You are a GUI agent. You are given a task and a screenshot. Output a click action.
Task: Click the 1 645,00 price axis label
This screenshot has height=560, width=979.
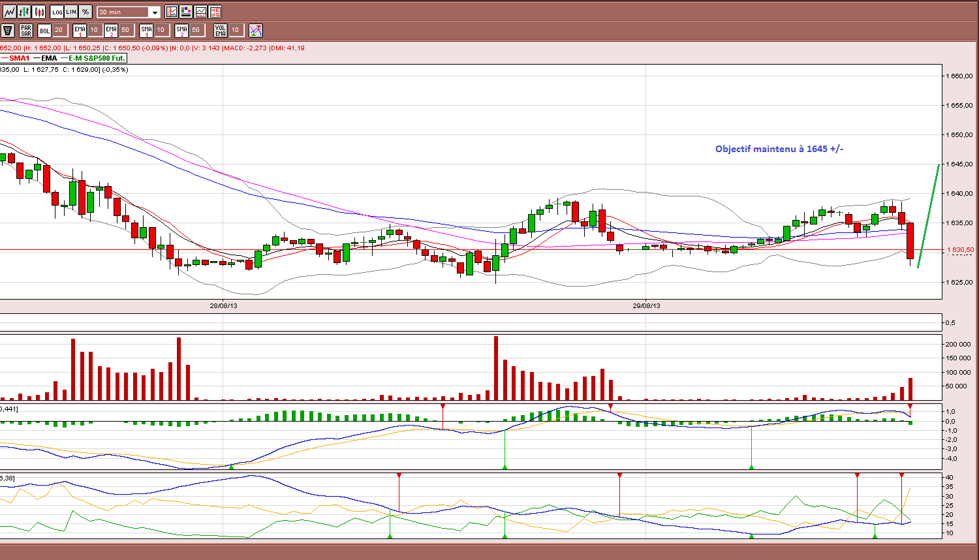click(960, 164)
